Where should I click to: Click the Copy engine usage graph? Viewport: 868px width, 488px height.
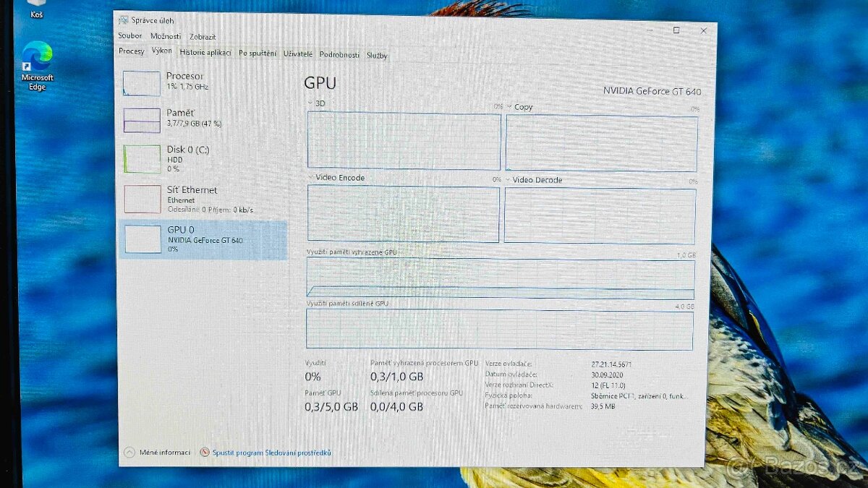[602, 143]
